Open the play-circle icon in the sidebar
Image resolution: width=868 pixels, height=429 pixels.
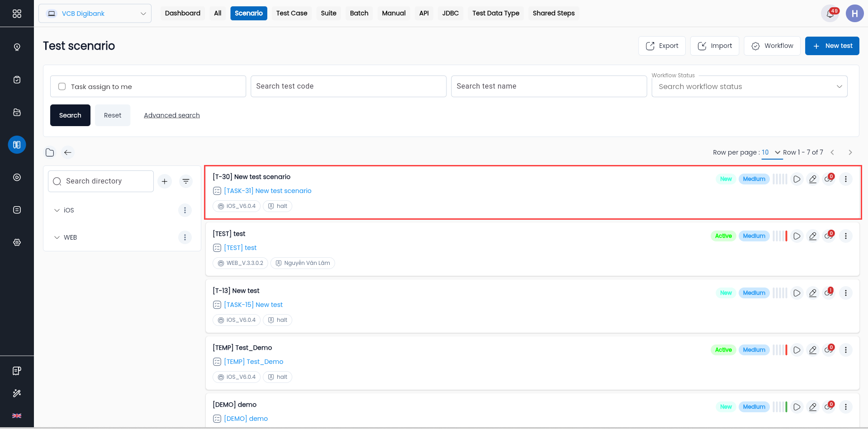click(17, 177)
